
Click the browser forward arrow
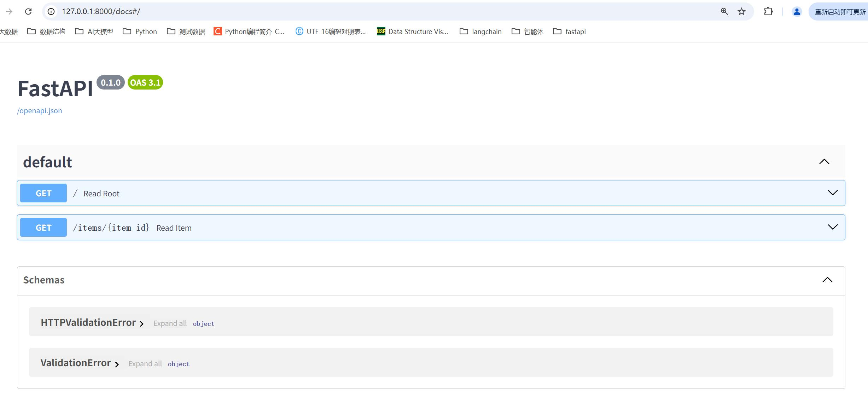pyautogui.click(x=9, y=12)
